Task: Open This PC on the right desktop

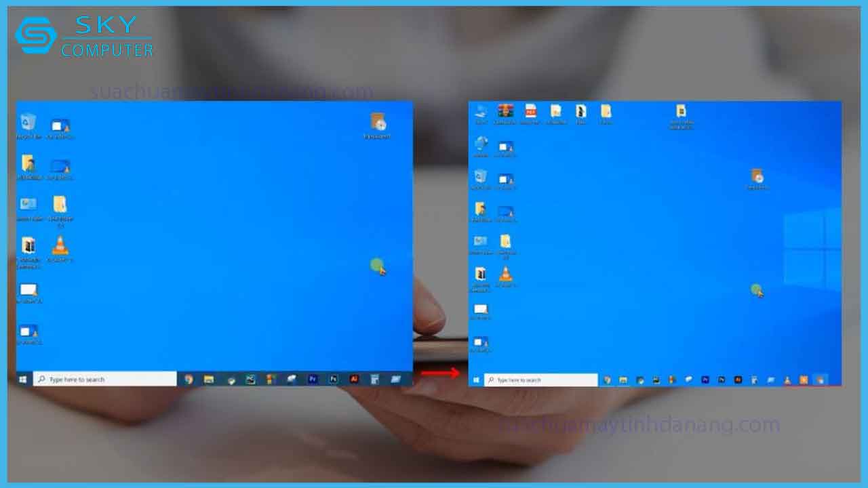Action: pyautogui.click(x=481, y=112)
